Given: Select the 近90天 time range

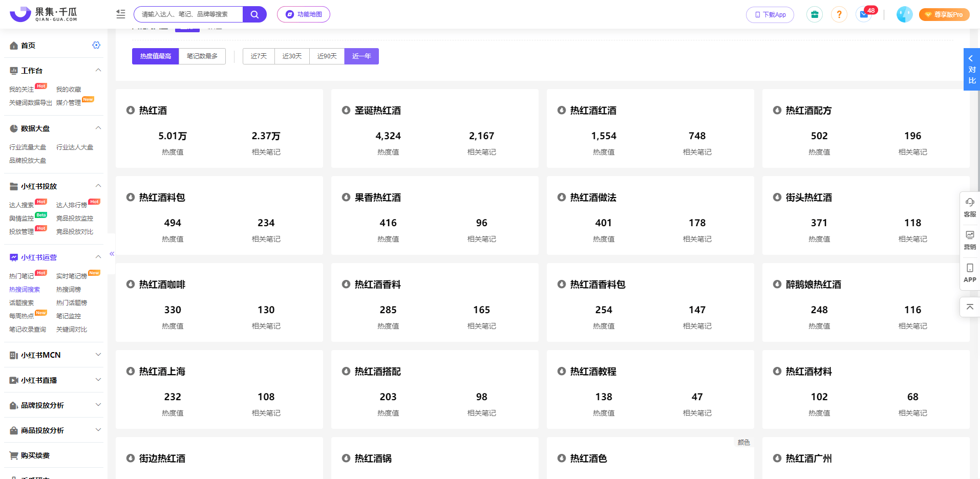Looking at the screenshot, I should [x=327, y=56].
